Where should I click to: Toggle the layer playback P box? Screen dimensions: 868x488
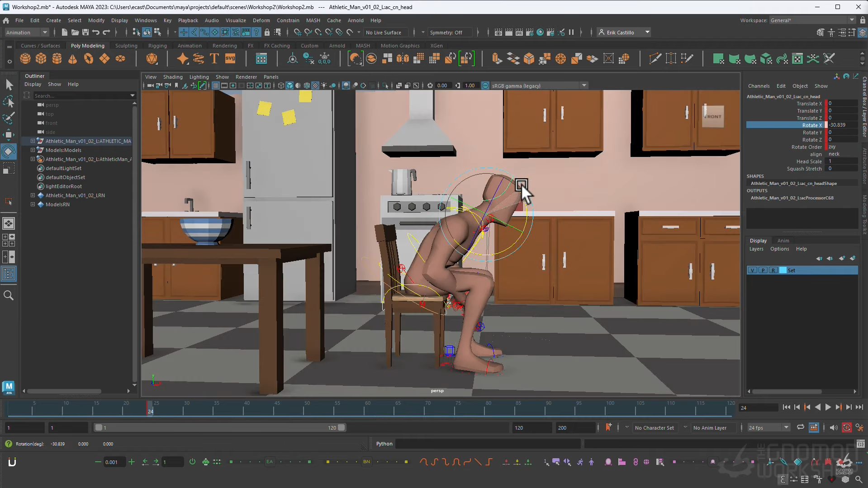pos(763,270)
